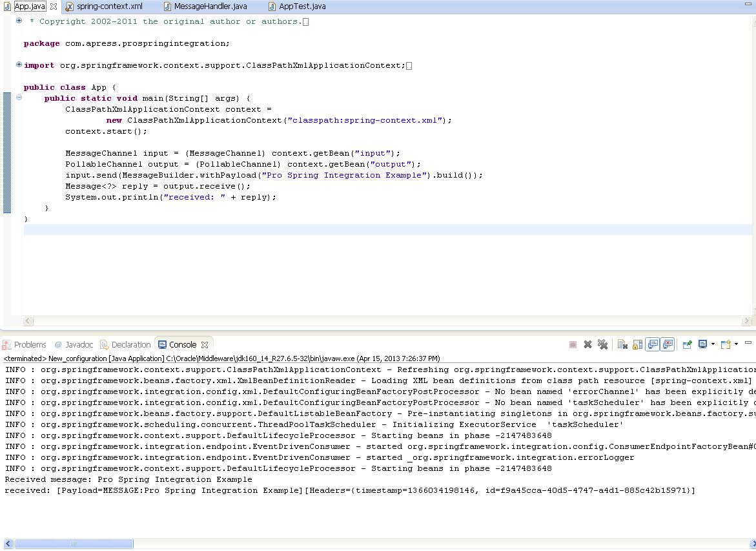Open a new Console view

click(x=724, y=344)
